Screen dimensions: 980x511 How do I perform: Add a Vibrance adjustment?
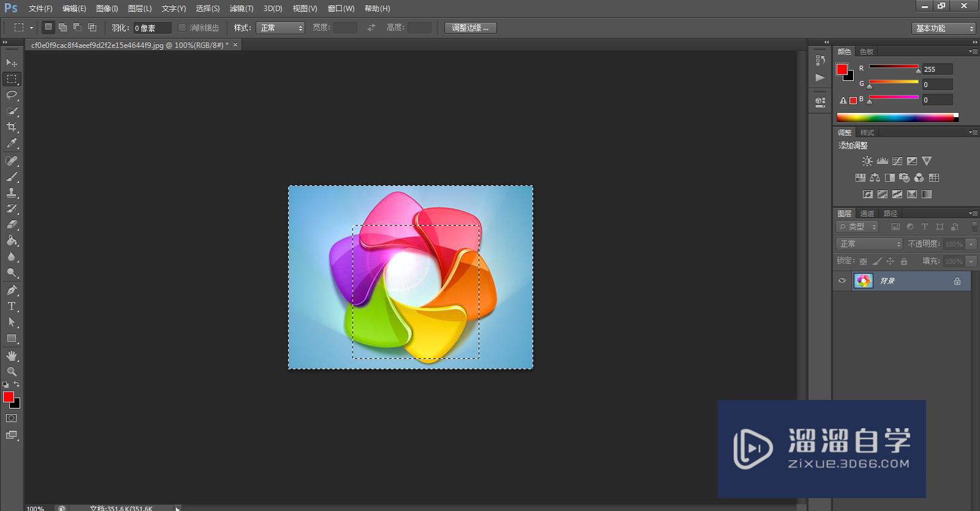coord(927,161)
